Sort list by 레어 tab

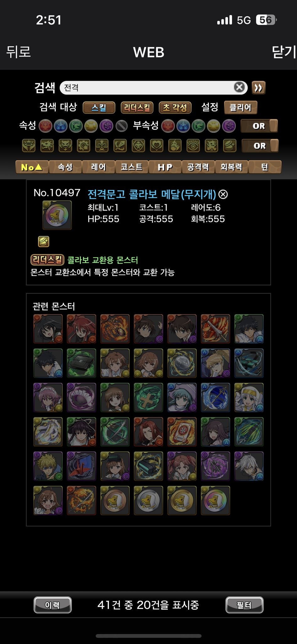click(99, 167)
